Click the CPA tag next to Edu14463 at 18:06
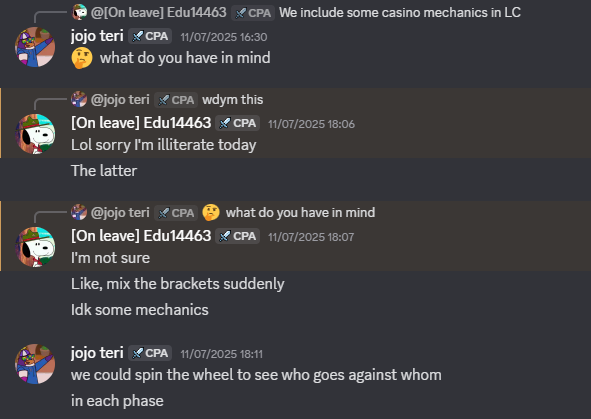This screenshot has width=591, height=419. coord(237,123)
